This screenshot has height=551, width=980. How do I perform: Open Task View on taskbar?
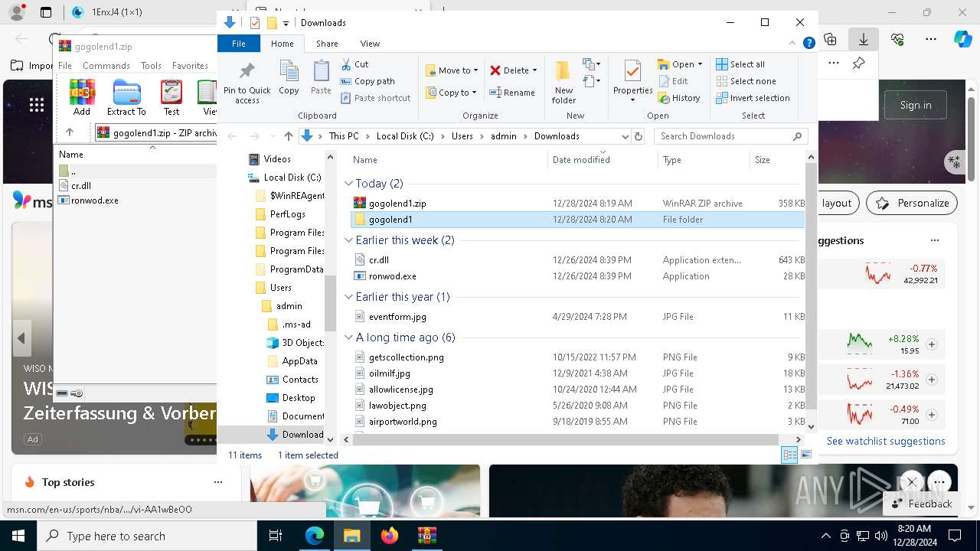tap(276, 536)
